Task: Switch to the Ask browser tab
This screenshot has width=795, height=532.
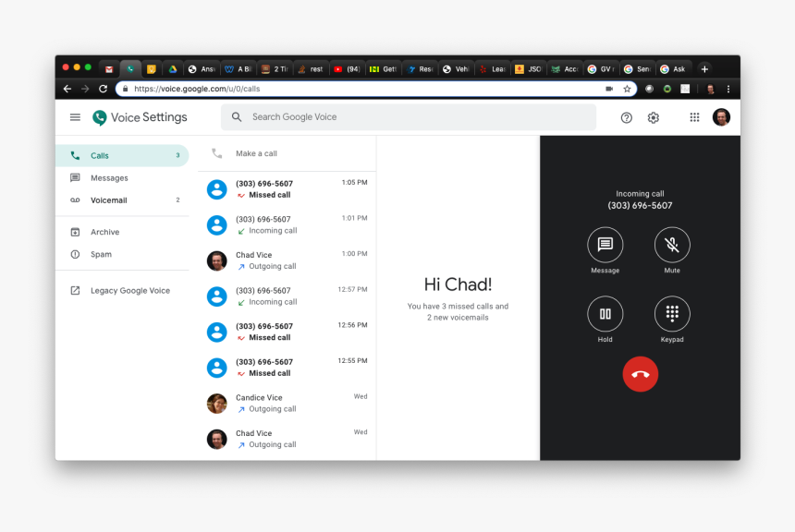Action: point(674,69)
